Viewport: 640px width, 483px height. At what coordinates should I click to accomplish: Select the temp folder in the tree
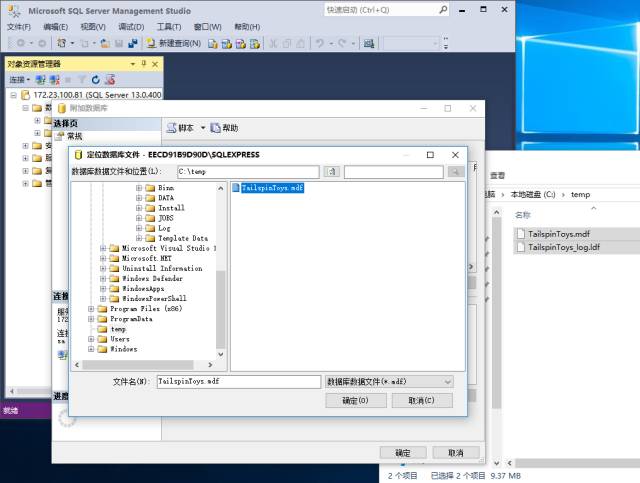[118, 329]
